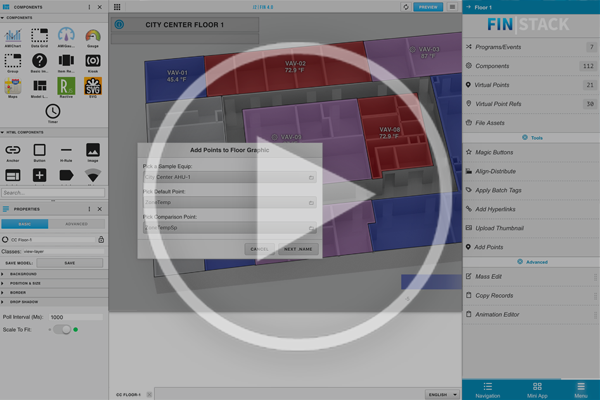Open the Pick Comparison Point ZoneTempSp dropdown
This screenshot has width=600, height=400.
[230, 228]
